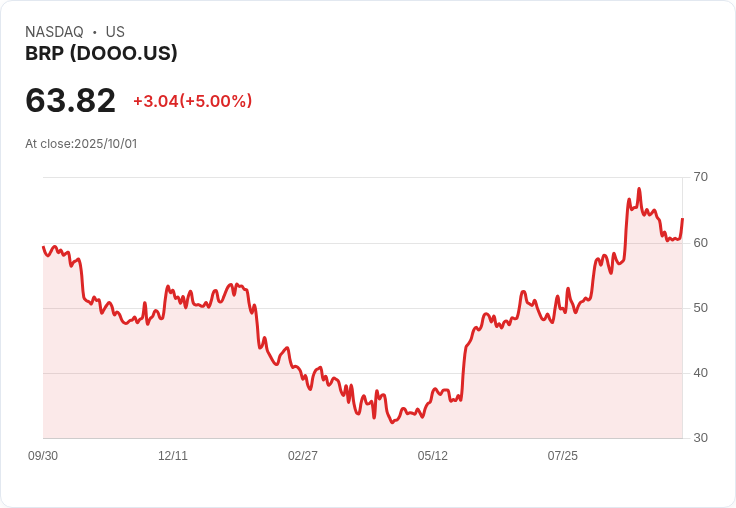
Task: Click the US market label
Action: pyautogui.click(x=115, y=32)
